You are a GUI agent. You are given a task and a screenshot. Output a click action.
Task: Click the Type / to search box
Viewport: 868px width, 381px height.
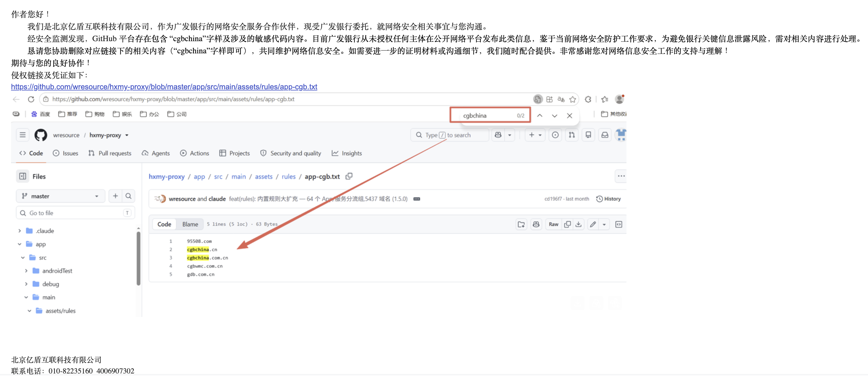pyautogui.click(x=449, y=135)
